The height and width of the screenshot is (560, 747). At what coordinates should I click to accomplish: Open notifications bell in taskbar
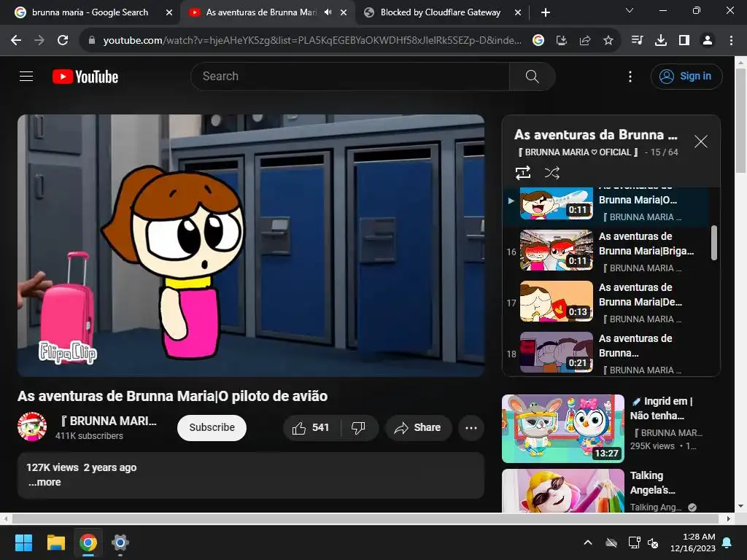point(727,542)
